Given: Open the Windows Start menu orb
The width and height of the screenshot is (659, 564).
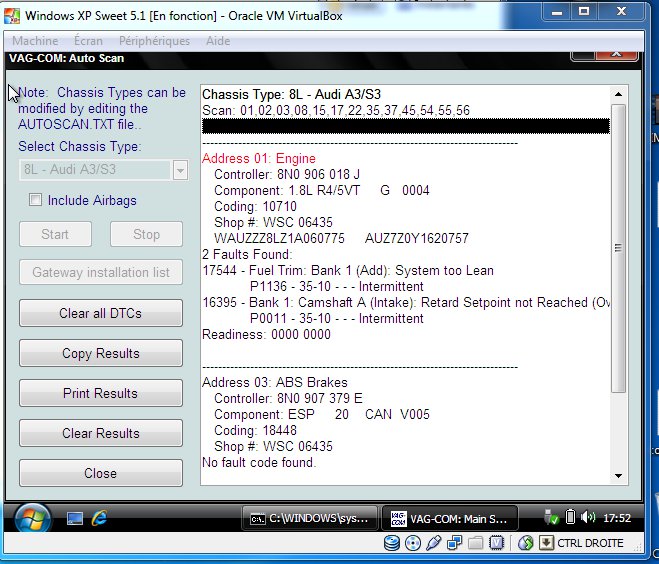Looking at the screenshot, I should click(32, 518).
